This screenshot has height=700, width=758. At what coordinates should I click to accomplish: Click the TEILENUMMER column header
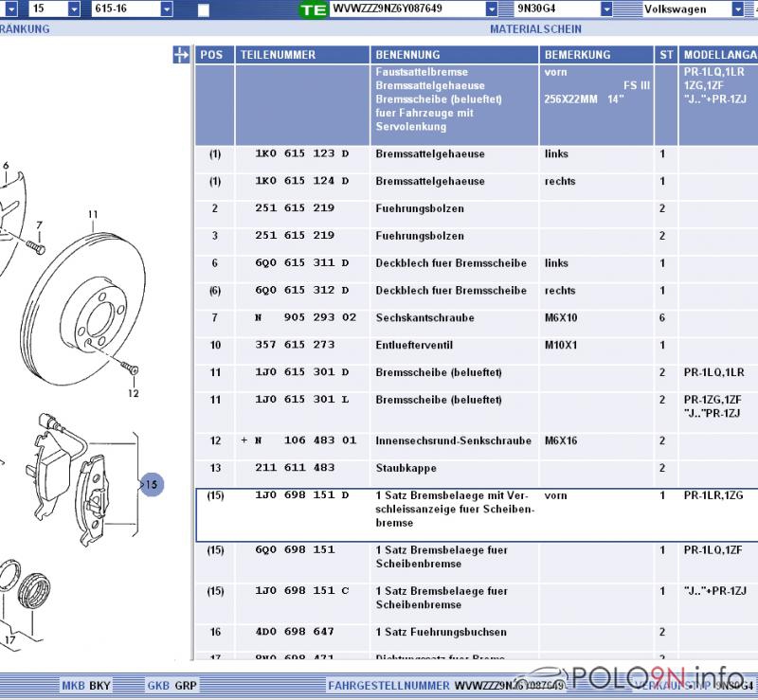tap(302, 55)
